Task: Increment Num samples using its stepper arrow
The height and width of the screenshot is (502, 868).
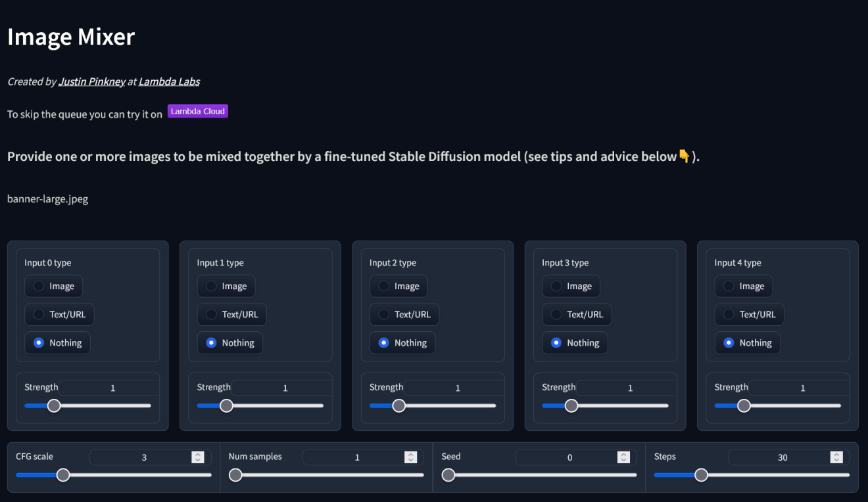Action: 410,453
